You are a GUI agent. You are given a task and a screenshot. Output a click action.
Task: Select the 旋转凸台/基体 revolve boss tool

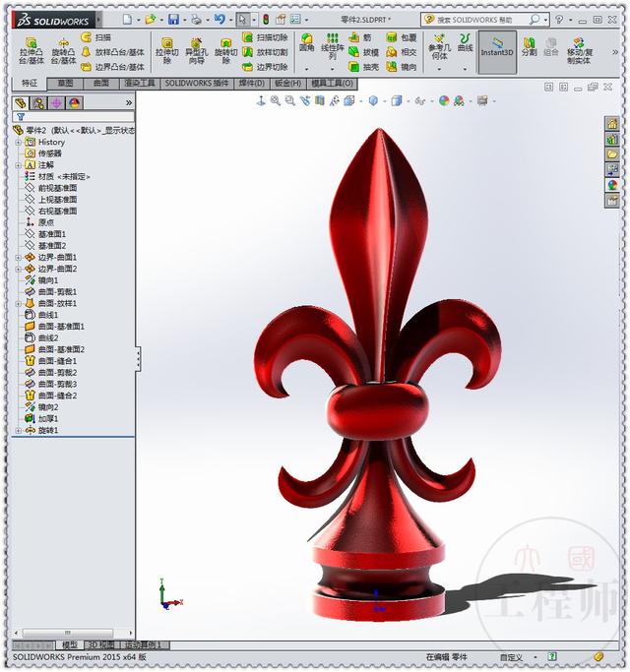coord(63,50)
